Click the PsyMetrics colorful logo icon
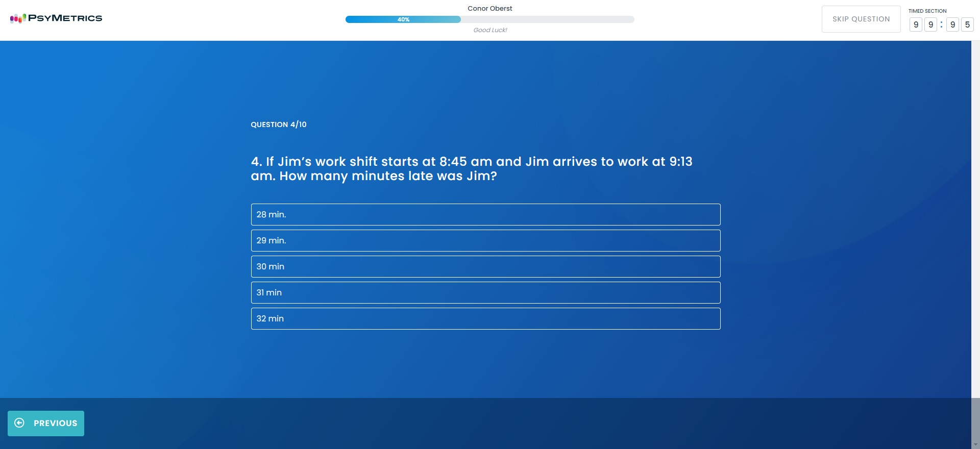The image size is (980, 449). pyautogui.click(x=18, y=18)
